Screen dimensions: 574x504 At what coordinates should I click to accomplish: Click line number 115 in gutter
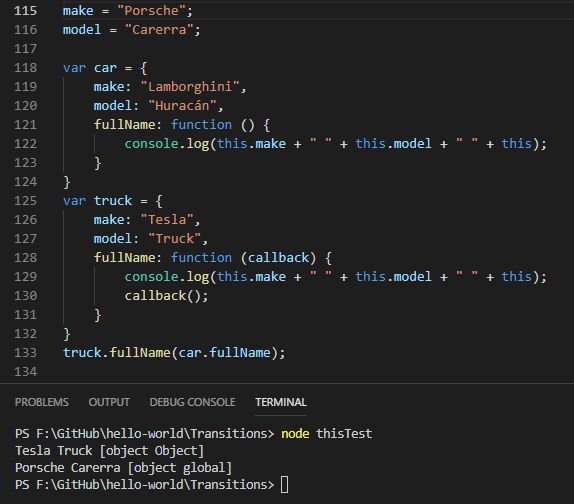26,11
